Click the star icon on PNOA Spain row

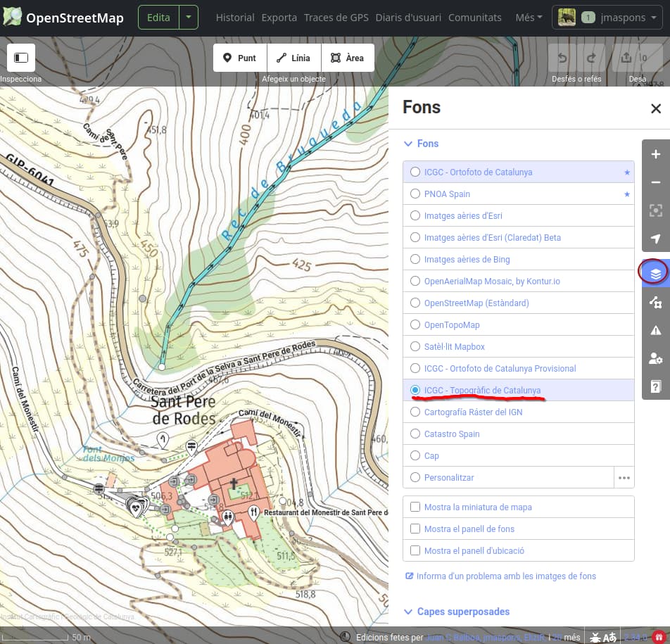pyautogui.click(x=627, y=194)
